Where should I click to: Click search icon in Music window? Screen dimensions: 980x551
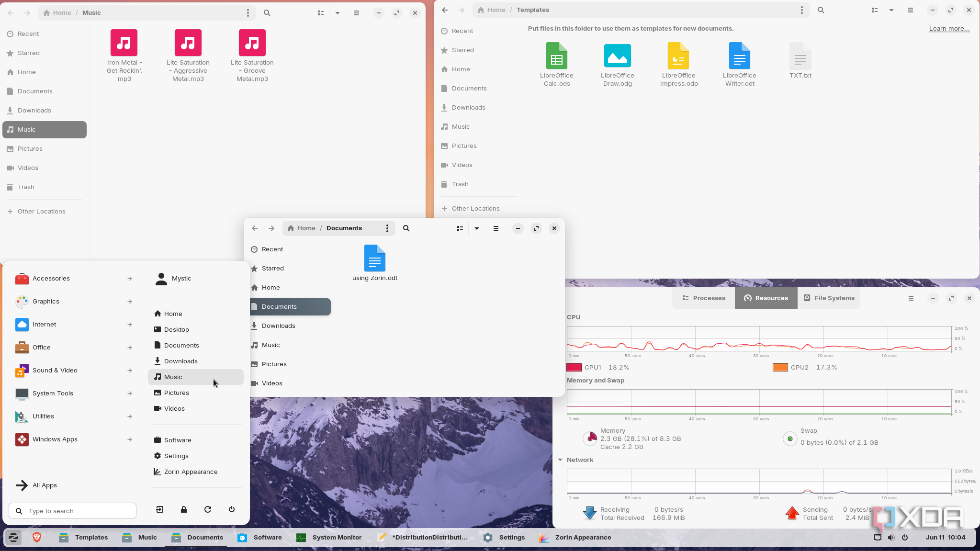click(267, 13)
